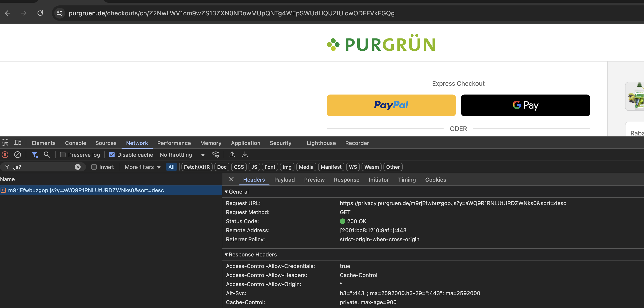Filter requests by Fetch/XHR

[x=197, y=167]
